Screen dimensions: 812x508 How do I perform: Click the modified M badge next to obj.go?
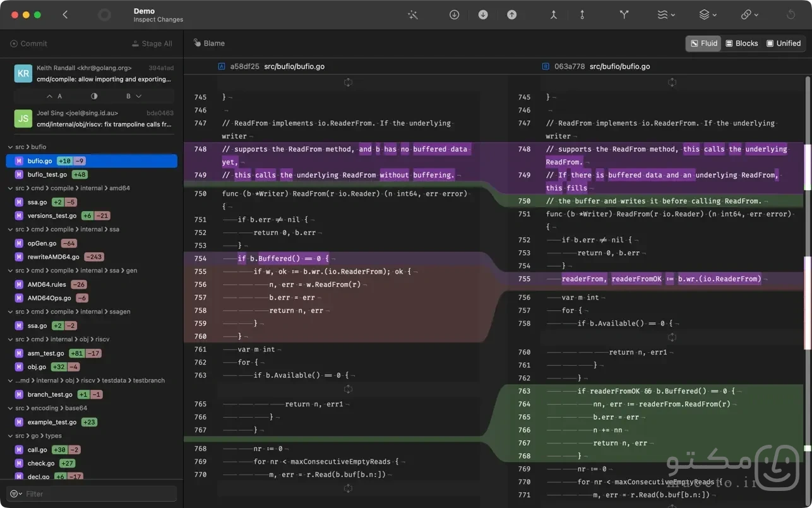[x=20, y=367]
